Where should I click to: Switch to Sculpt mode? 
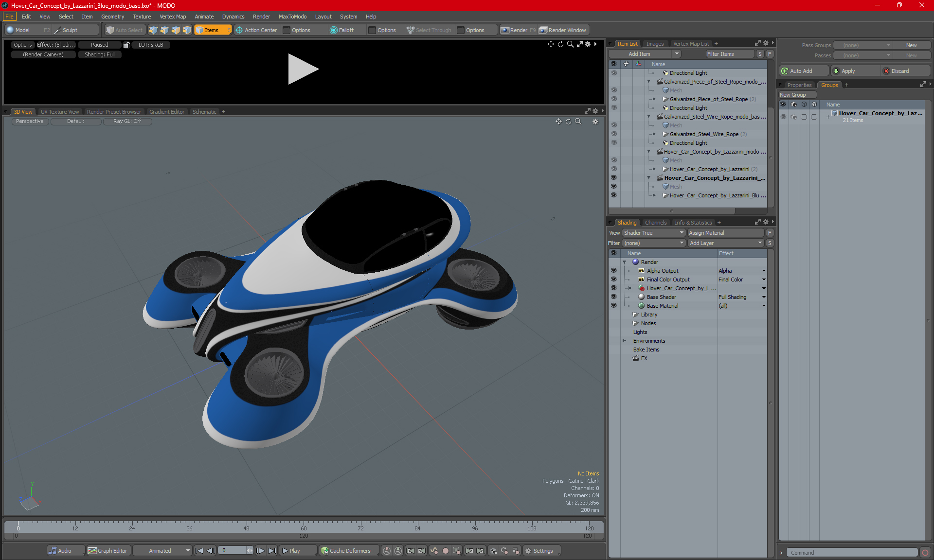click(70, 30)
